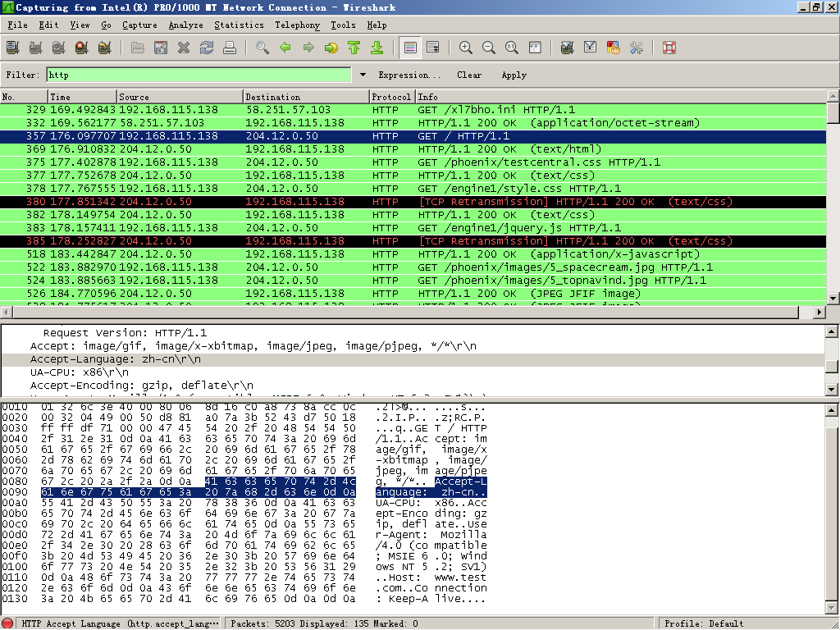Save the capture file with floppy icon

[x=161, y=48]
